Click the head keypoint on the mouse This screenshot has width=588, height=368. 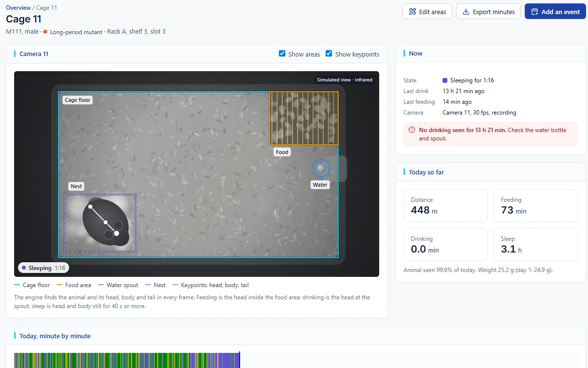tap(116, 233)
